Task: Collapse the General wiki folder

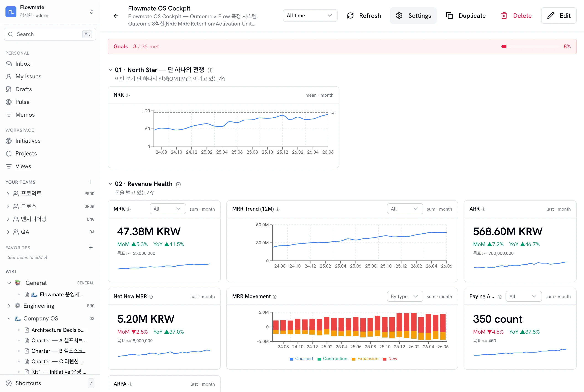Action: pyautogui.click(x=9, y=283)
